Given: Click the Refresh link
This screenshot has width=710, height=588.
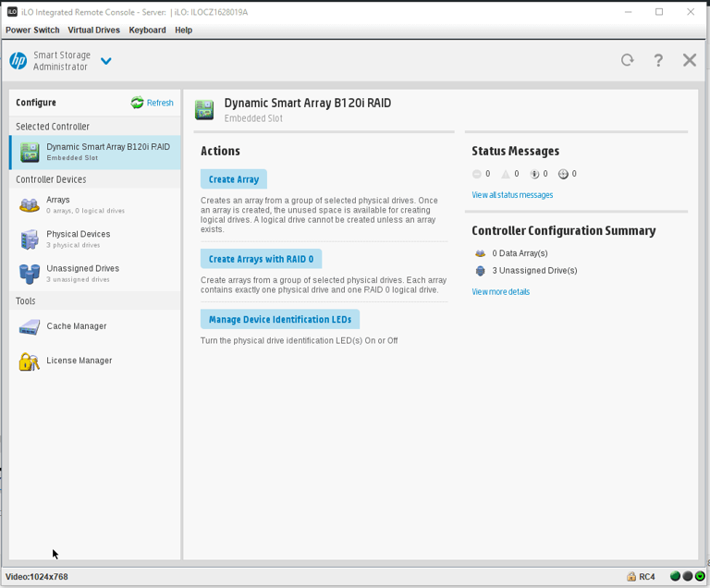Looking at the screenshot, I should click(160, 103).
